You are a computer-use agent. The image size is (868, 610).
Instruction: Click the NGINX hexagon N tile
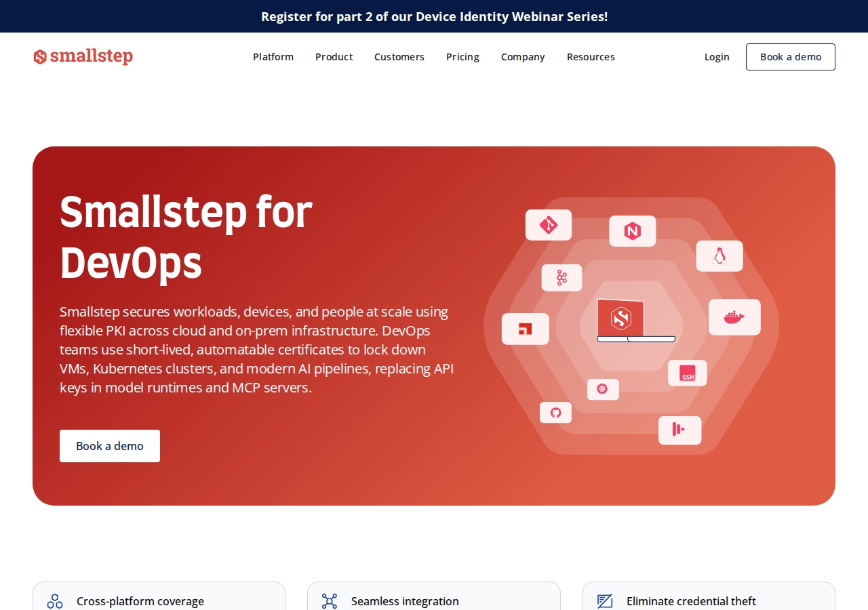(x=633, y=231)
